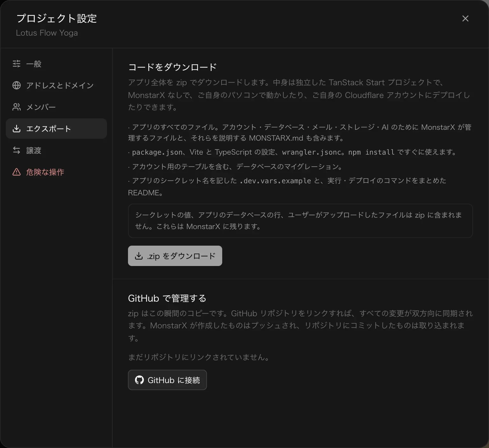Screen dimensions: 489x448
Task: Click the note about シークレットの値 not included
Action: click(300, 221)
